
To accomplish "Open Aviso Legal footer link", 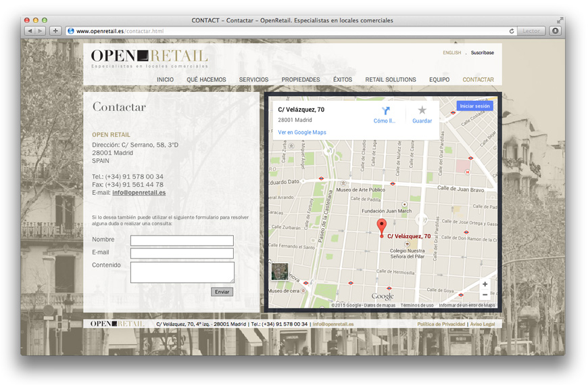I will (x=483, y=324).
